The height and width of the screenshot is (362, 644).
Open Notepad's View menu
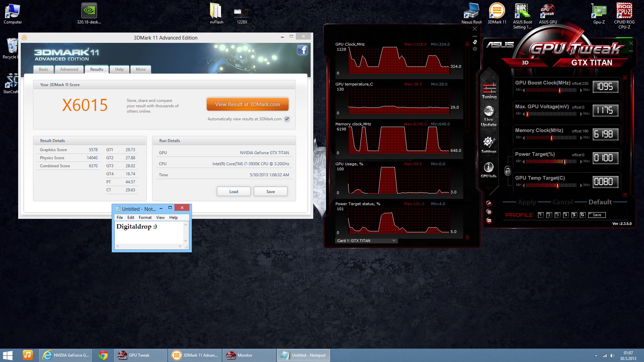pos(160,218)
